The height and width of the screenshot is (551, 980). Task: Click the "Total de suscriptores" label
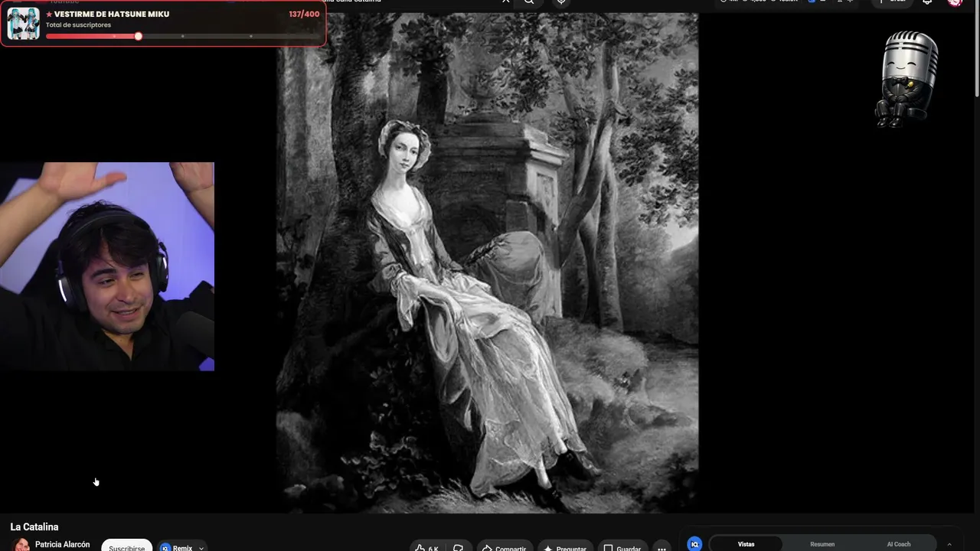pos(78,25)
